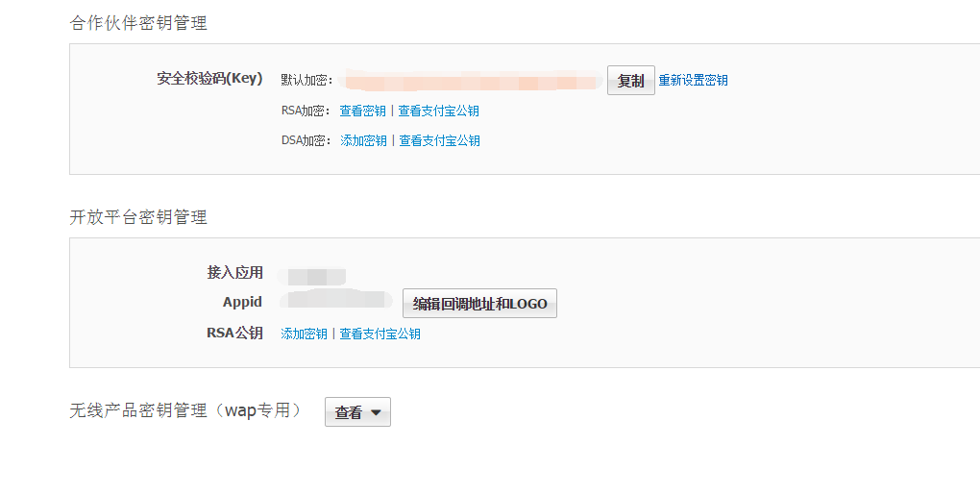Click the 安全校验码(Key) label
Viewport: 980px width, 495px height.
(x=210, y=79)
